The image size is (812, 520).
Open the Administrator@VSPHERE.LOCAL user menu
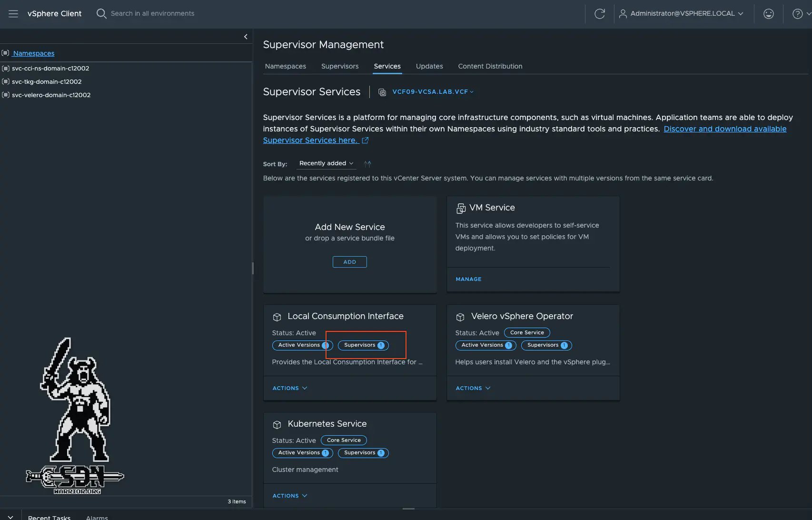(681, 14)
